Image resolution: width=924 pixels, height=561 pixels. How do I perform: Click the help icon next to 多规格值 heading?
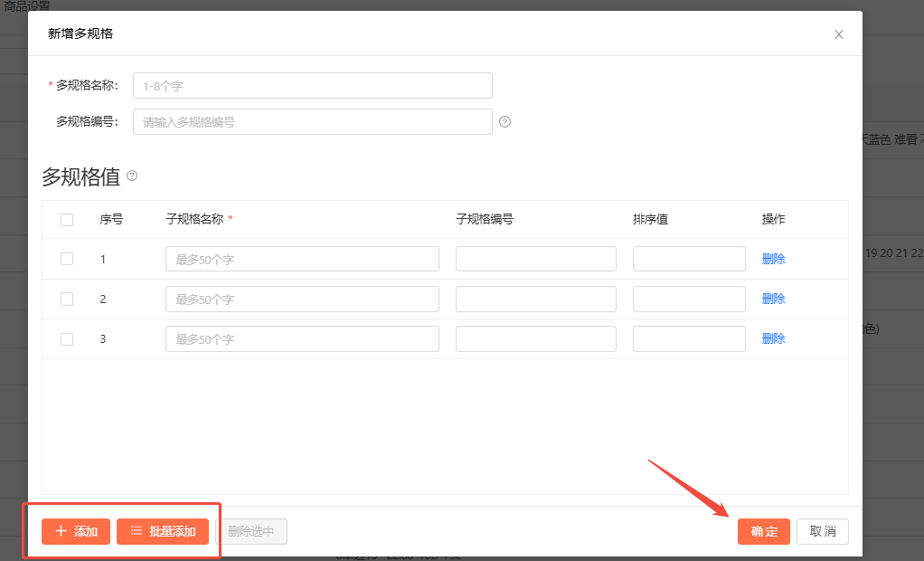132,176
